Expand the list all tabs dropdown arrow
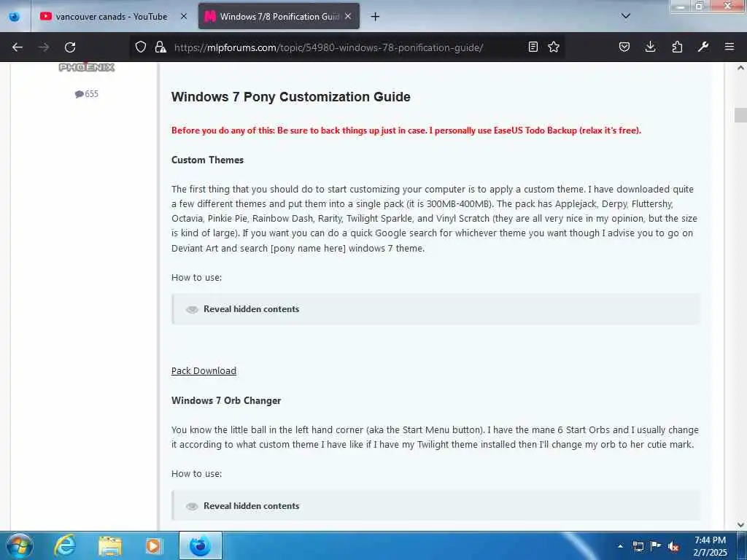 [x=626, y=16]
